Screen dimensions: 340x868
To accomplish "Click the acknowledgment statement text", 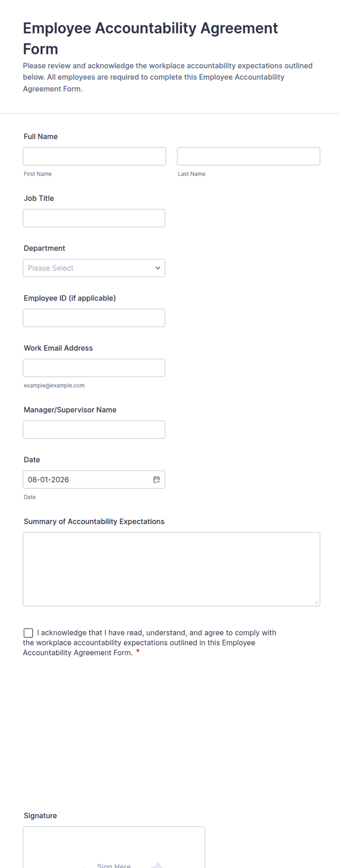I will pyautogui.click(x=150, y=643).
